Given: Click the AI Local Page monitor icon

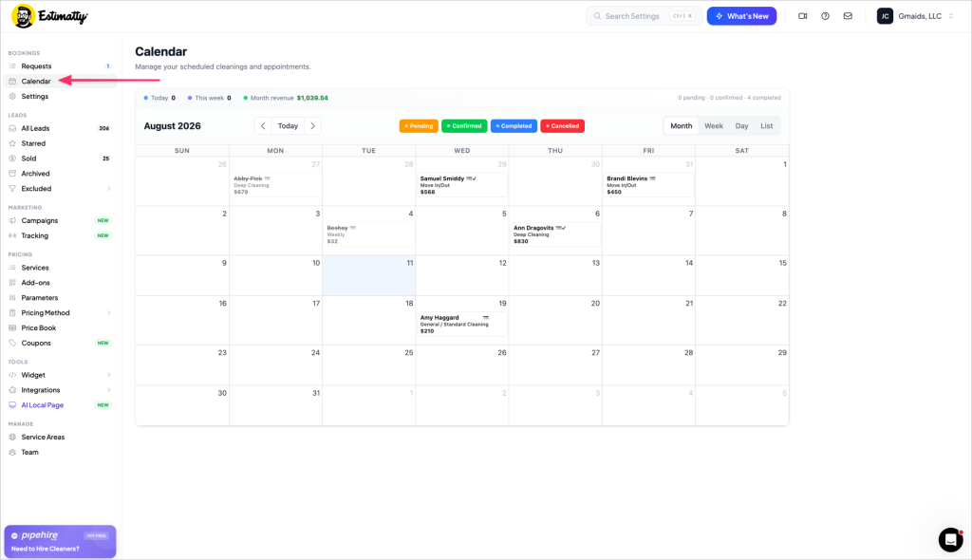Looking at the screenshot, I should (x=12, y=405).
